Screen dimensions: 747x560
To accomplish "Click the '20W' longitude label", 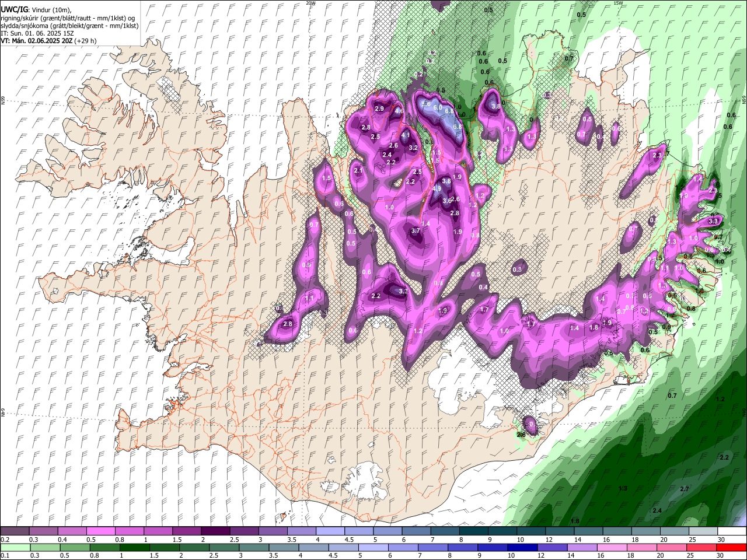I will pyautogui.click(x=310, y=3).
